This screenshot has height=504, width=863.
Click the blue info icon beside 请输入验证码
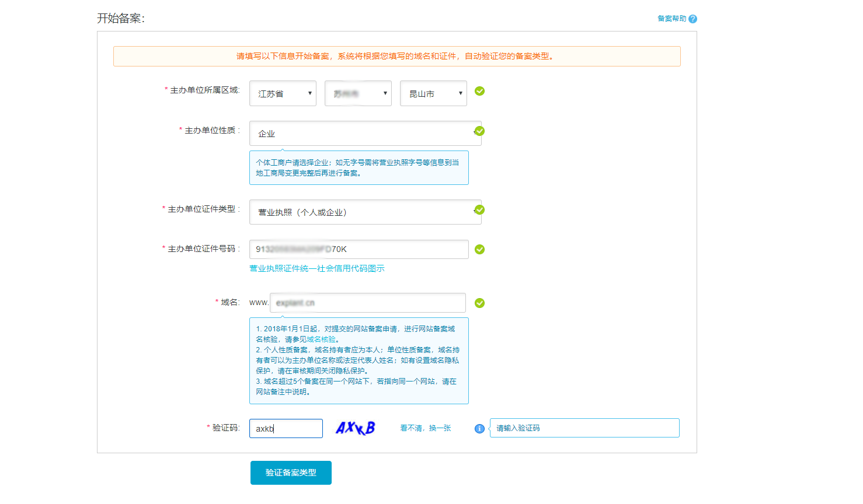pyautogui.click(x=479, y=429)
